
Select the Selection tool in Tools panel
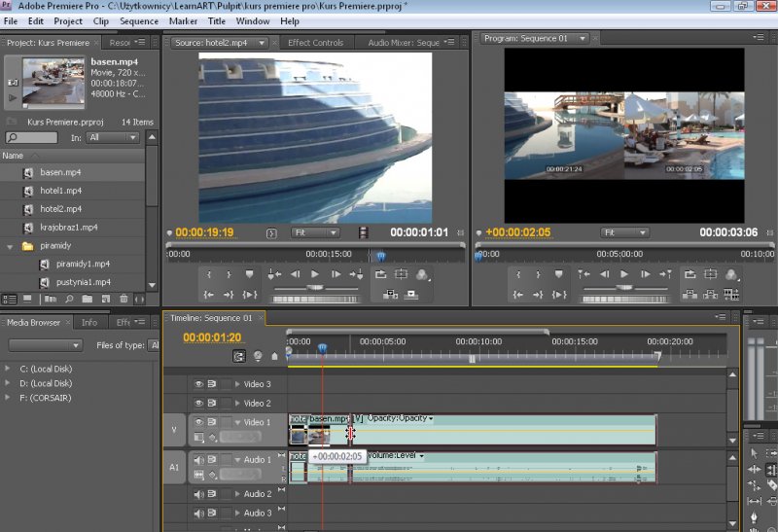(756, 454)
